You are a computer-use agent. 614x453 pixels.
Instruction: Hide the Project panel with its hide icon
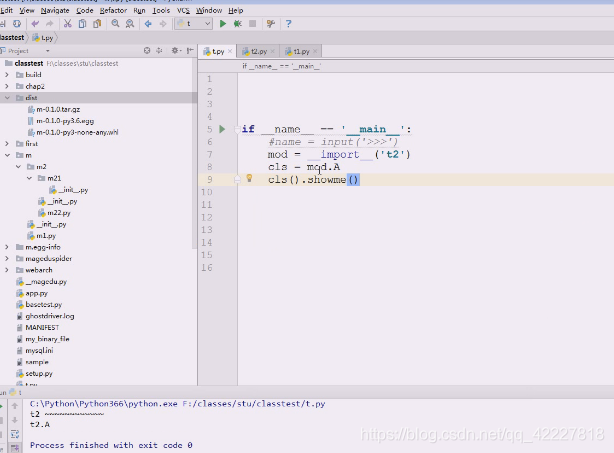point(190,51)
